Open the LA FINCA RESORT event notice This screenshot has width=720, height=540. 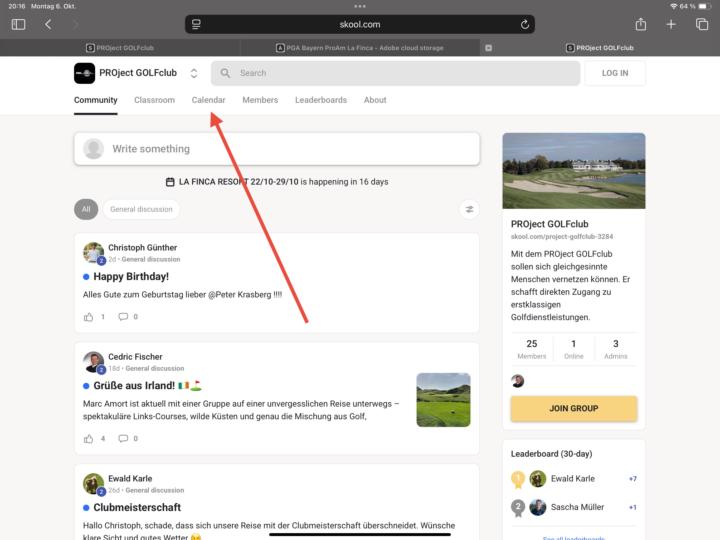click(277, 182)
